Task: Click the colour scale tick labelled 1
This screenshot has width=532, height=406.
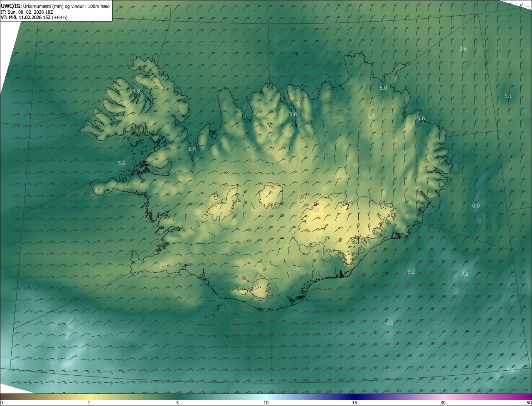Action: tap(89, 403)
